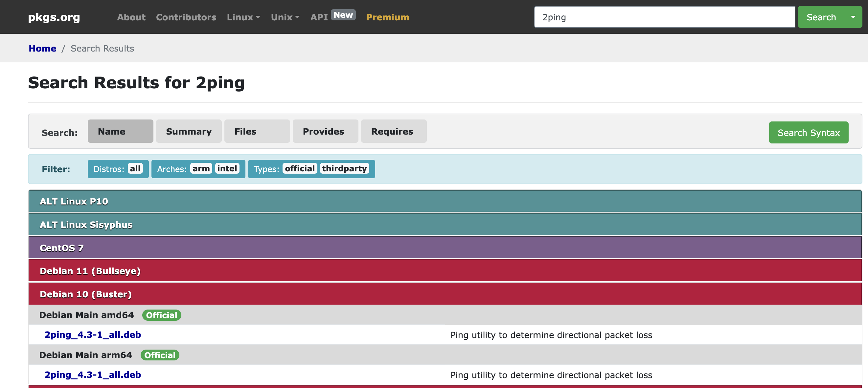Screen dimensions: 868x388
Task: Open the Types filter
Action: [311, 169]
